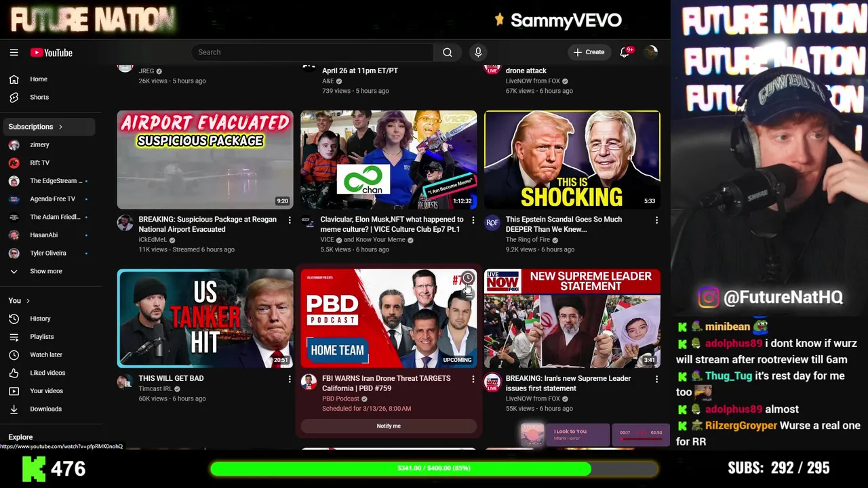Open Tyler Oliveira subscription channel
Screen dimensions: 868x488
(x=47, y=253)
